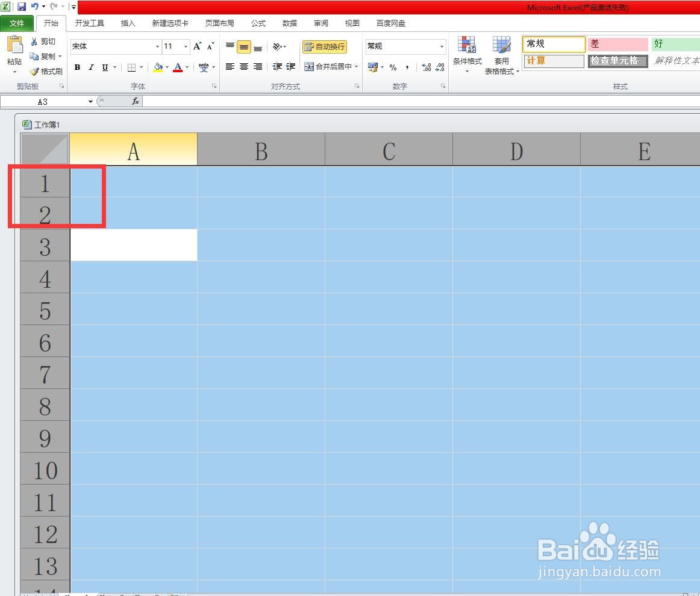Click the Save icon in quick access toolbar

[22, 7]
